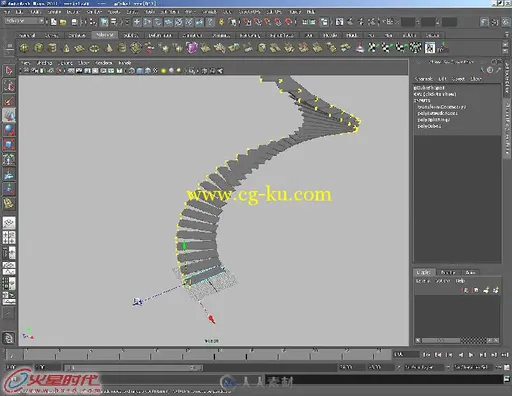Go to start of playback range
The width and height of the screenshot is (512, 396).
(426, 355)
